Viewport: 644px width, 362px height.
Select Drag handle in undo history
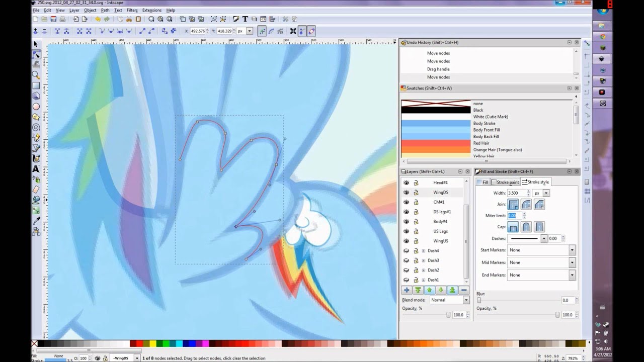click(x=438, y=69)
